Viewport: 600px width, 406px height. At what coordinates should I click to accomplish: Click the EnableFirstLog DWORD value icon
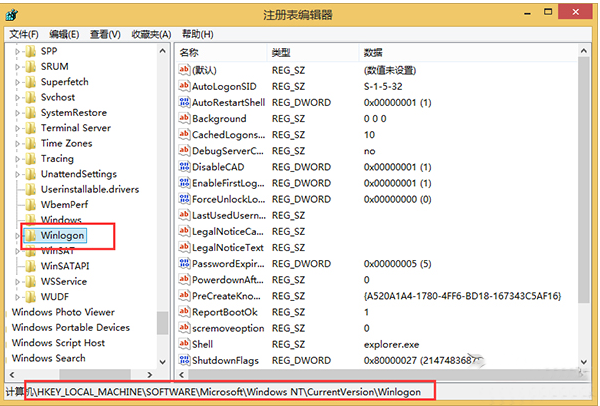(x=184, y=183)
